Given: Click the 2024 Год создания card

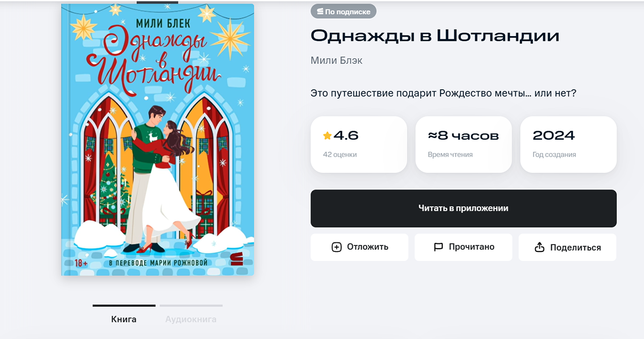Looking at the screenshot, I should (x=568, y=145).
